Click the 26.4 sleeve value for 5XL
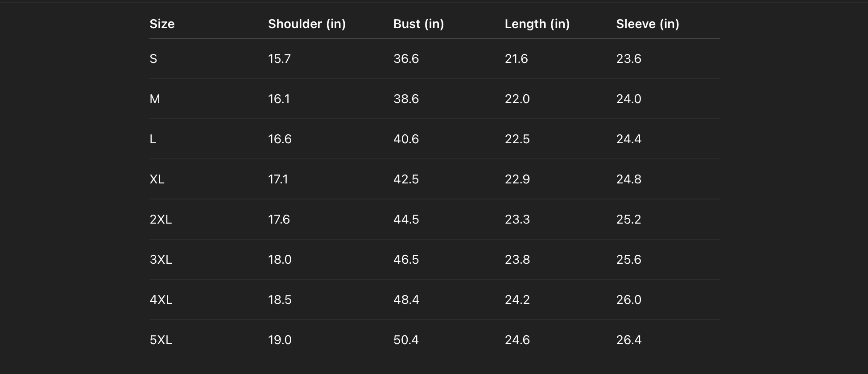 click(x=628, y=340)
